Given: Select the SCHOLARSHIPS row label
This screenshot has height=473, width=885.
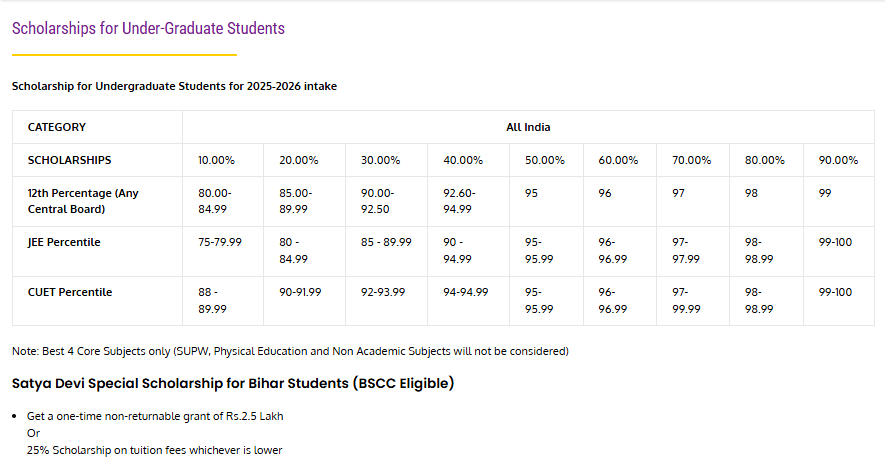Looking at the screenshot, I should point(69,160).
